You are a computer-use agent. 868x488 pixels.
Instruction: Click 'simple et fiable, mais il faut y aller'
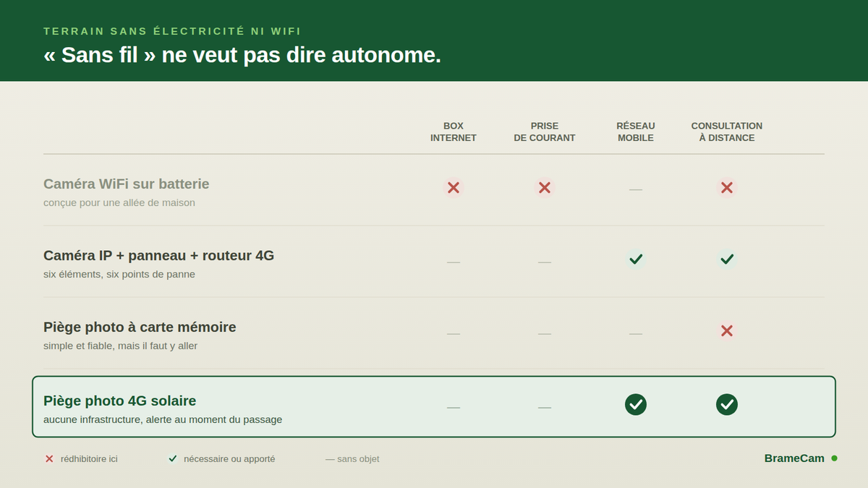pyautogui.click(x=121, y=346)
